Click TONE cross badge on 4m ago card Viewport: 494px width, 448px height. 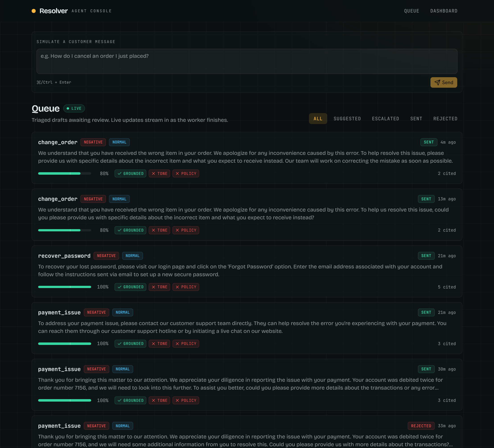pyautogui.click(x=159, y=173)
